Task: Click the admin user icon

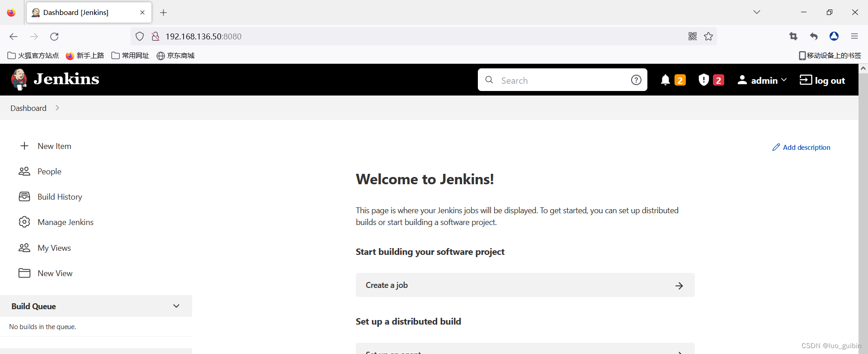Action: (x=742, y=80)
